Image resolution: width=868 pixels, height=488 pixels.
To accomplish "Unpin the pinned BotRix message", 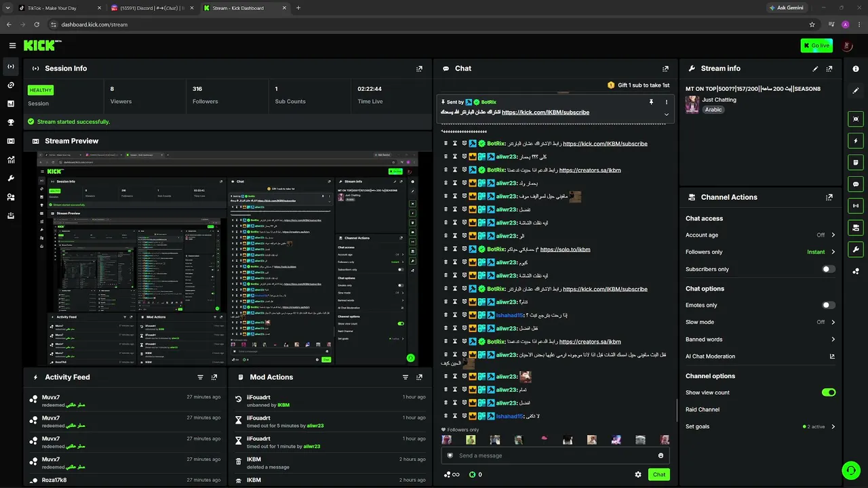I will click(x=651, y=102).
